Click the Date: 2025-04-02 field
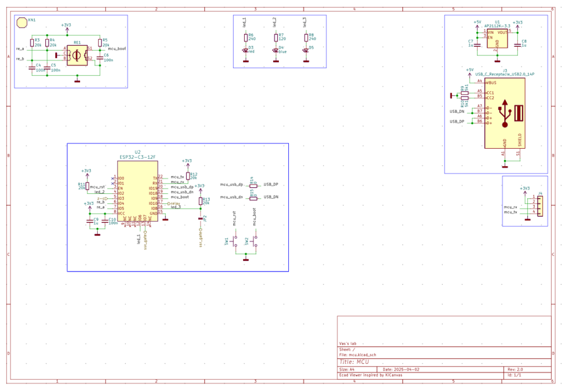 tap(401, 369)
